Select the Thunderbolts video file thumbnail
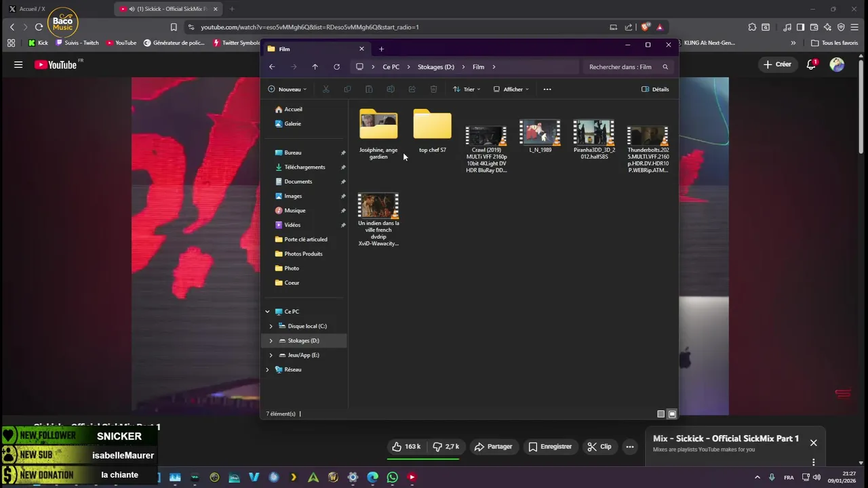The width and height of the screenshot is (868, 488). (x=648, y=136)
